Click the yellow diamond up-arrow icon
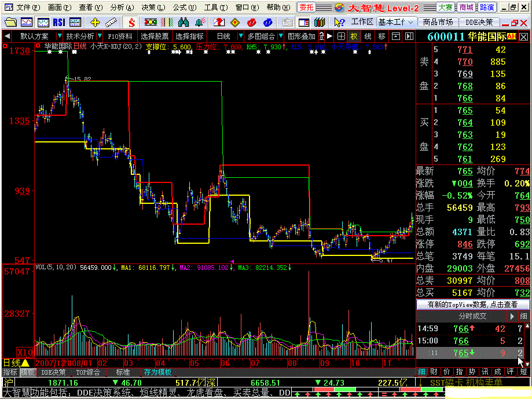Image resolution: width=532 pixels, height=399 pixels. [x=235, y=23]
